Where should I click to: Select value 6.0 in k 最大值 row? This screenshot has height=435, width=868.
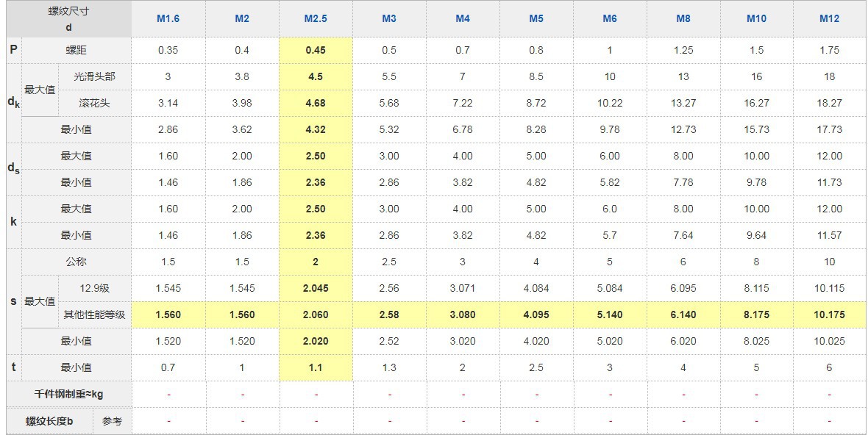pyautogui.click(x=610, y=209)
